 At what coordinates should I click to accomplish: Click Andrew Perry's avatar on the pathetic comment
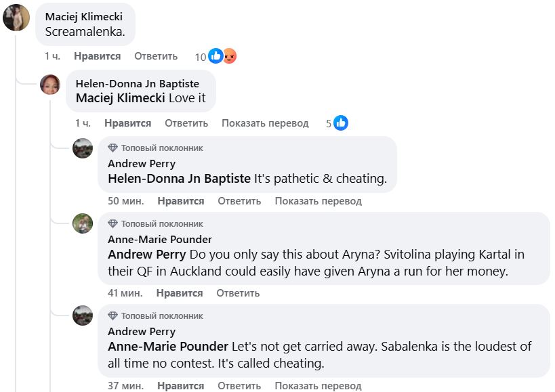83,148
